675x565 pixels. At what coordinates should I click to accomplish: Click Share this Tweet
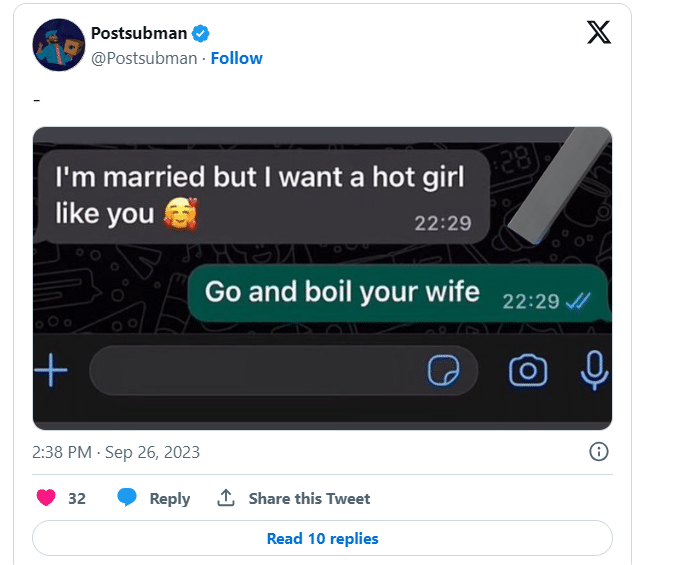309,499
